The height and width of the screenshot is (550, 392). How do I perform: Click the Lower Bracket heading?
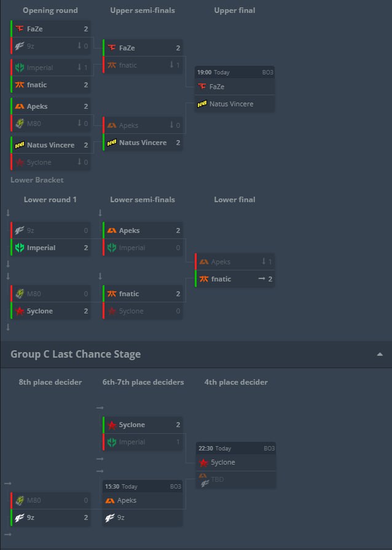[x=37, y=180]
